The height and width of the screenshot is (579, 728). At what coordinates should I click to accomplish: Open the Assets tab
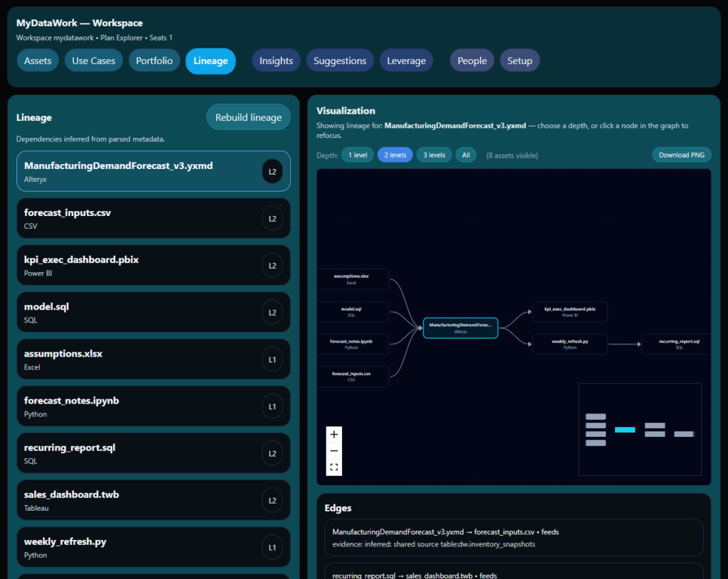pyautogui.click(x=38, y=61)
